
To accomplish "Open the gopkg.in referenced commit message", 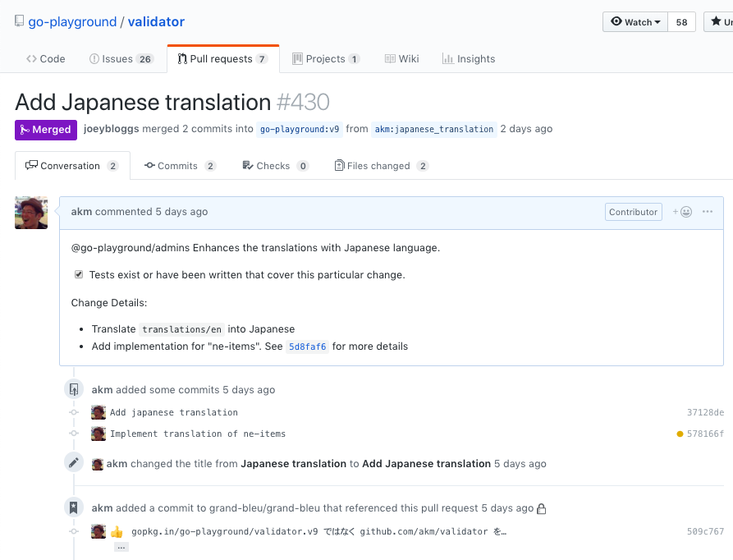I will [x=318, y=532].
